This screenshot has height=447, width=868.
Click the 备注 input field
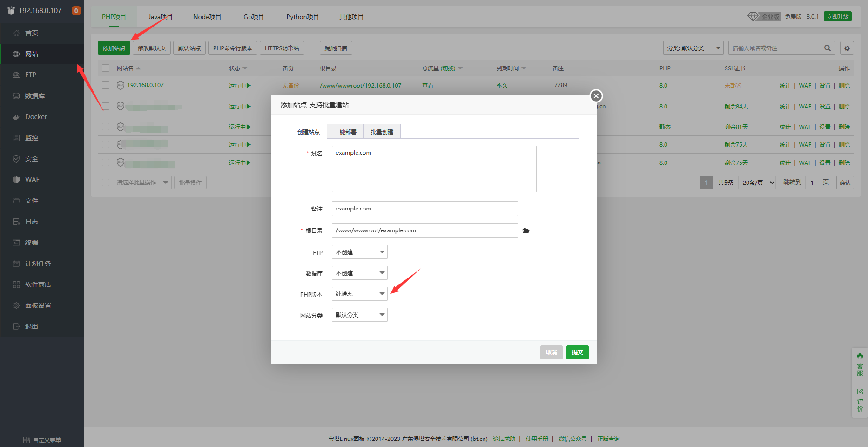tap(424, 209)
